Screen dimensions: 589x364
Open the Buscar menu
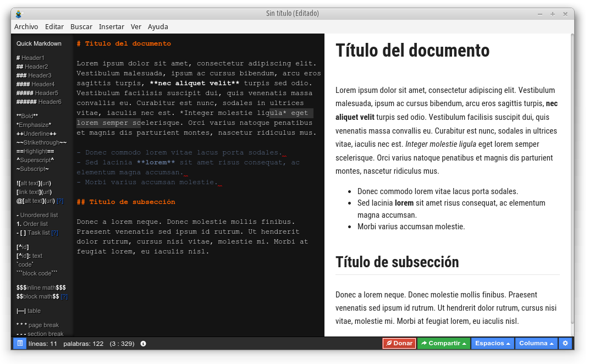(x=81, y=27)
